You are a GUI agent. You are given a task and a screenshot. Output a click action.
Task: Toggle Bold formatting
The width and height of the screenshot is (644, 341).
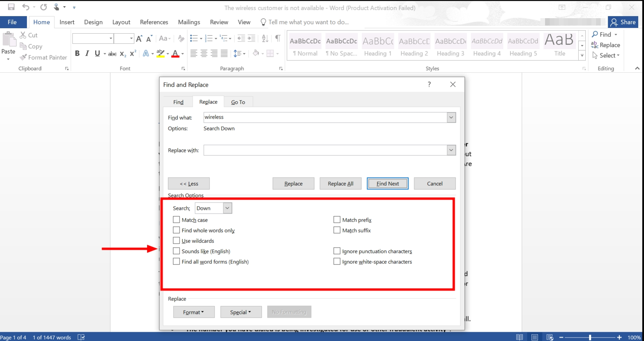pyautogui.click(x=77, y=53)
